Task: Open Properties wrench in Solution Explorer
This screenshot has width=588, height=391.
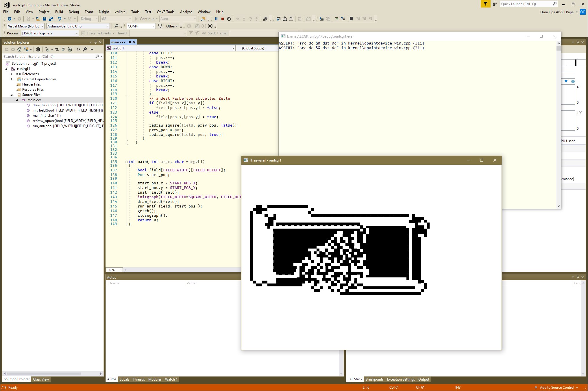Action: point(85,49)
